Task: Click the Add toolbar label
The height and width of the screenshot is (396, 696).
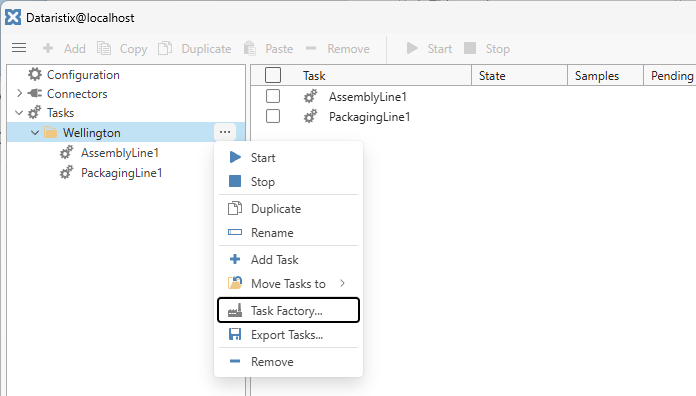Action: (75, 48)
